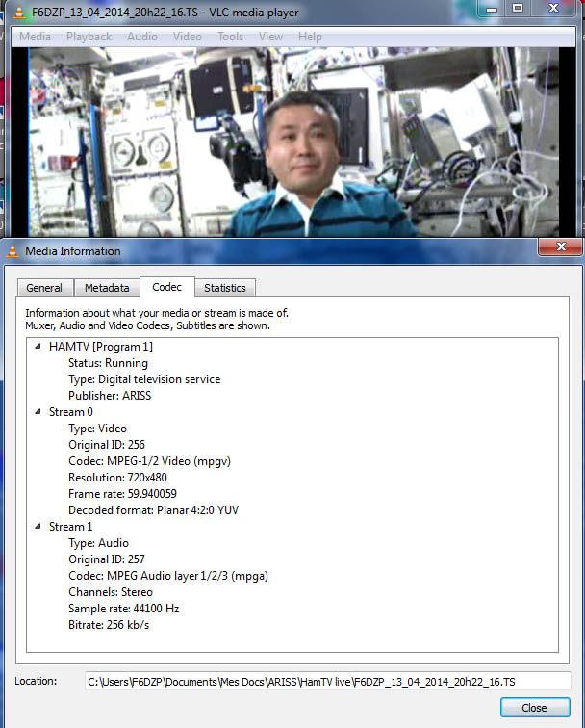Select the Codec: MPEG-1/2 Video (mpgv) row
The height and width of the screenshot is (728, 585).
point(149,461)
